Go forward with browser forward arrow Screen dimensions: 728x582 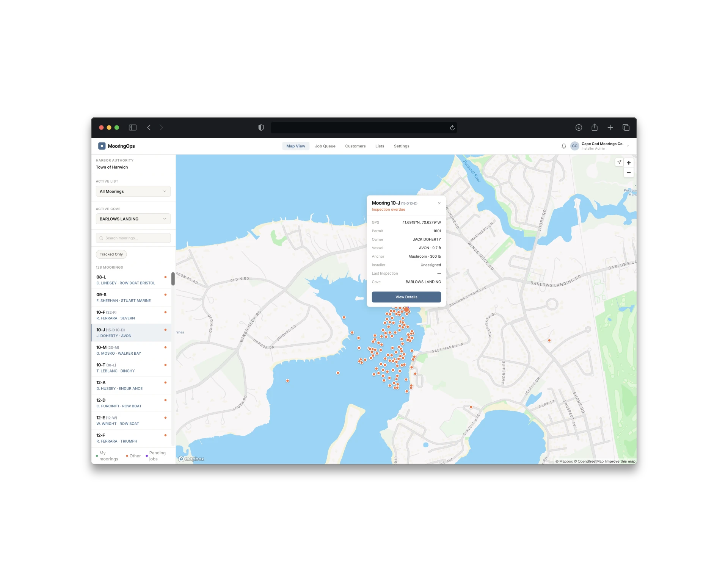161,127
